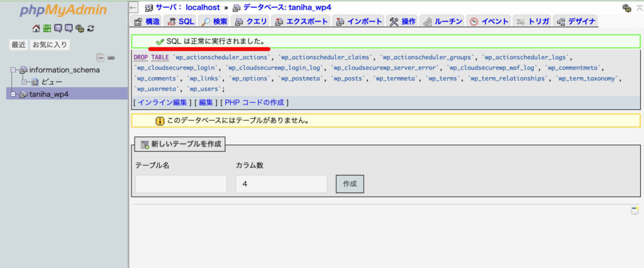
Task: Show 最近 (Recent) tables list
Action: [x=18, y=45]
